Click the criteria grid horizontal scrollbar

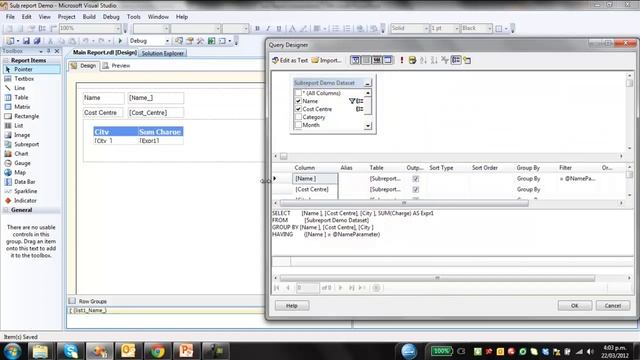click(404, 203)
